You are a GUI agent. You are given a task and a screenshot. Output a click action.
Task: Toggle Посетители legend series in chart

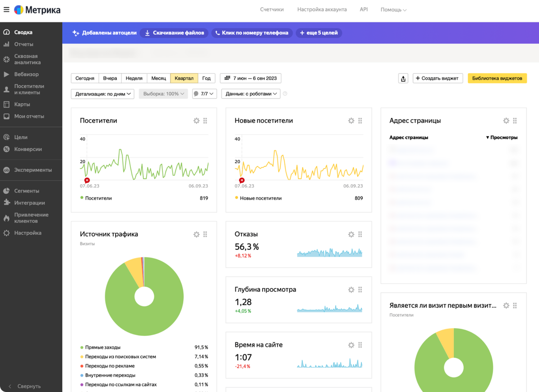coord(96,198)
